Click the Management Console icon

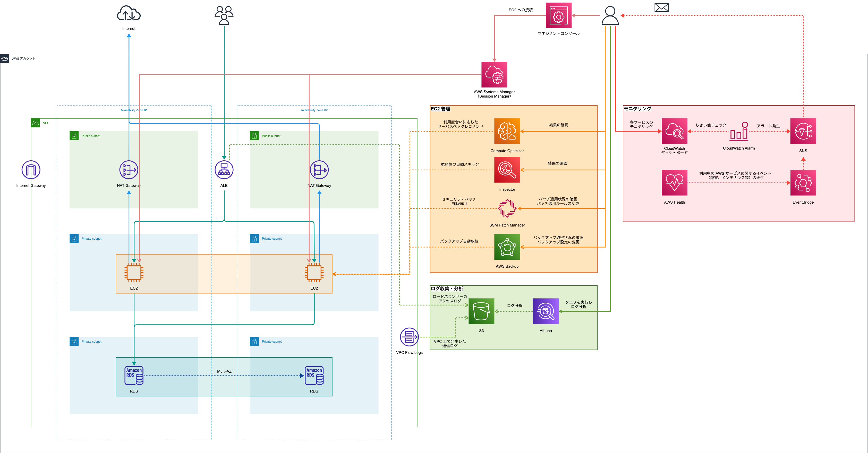pyautogui.click(x=558, y=15)
